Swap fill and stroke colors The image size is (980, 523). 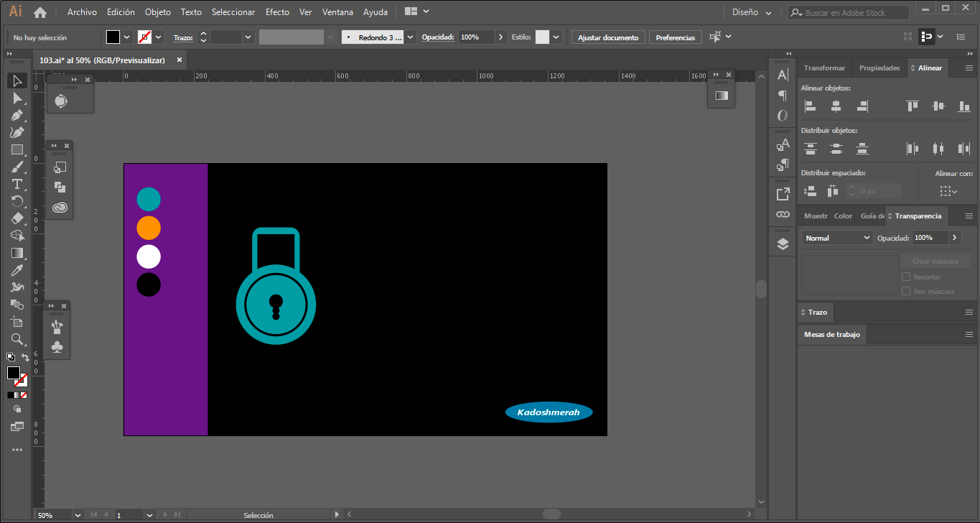click(25, 357)
